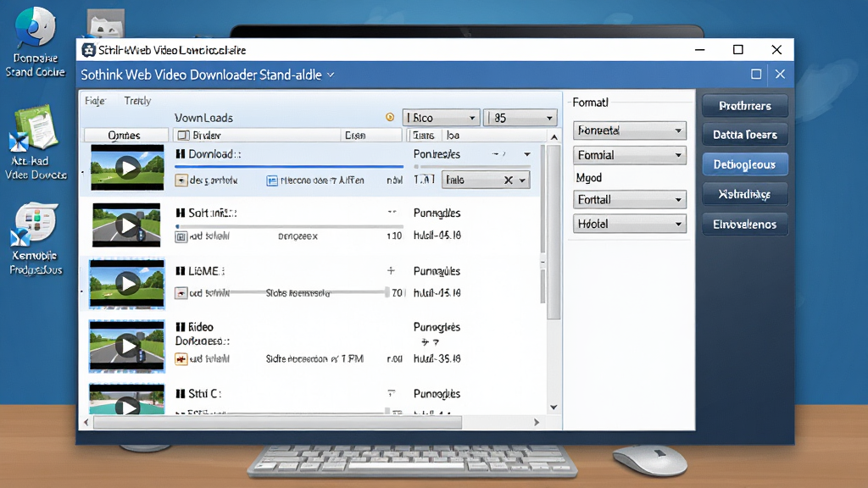Click the hldl-35.I8 value in Rideo row
Screen dimensions: 868x488
pos(437,359)
